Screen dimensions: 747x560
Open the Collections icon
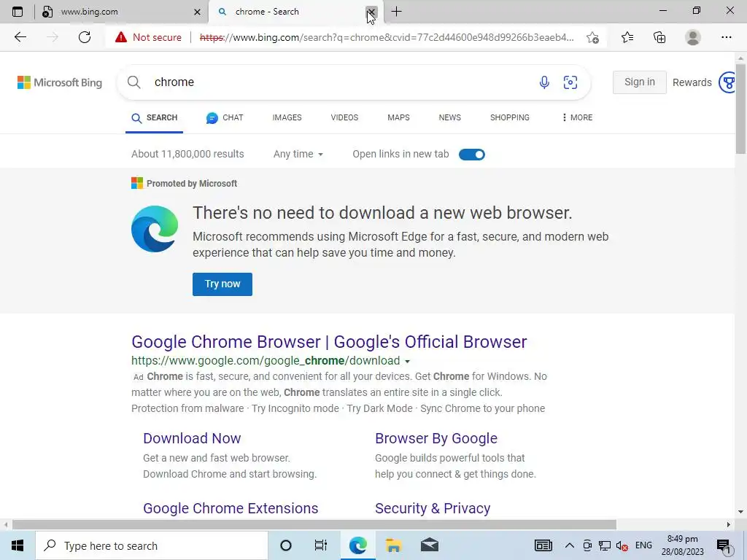(659, 37)
